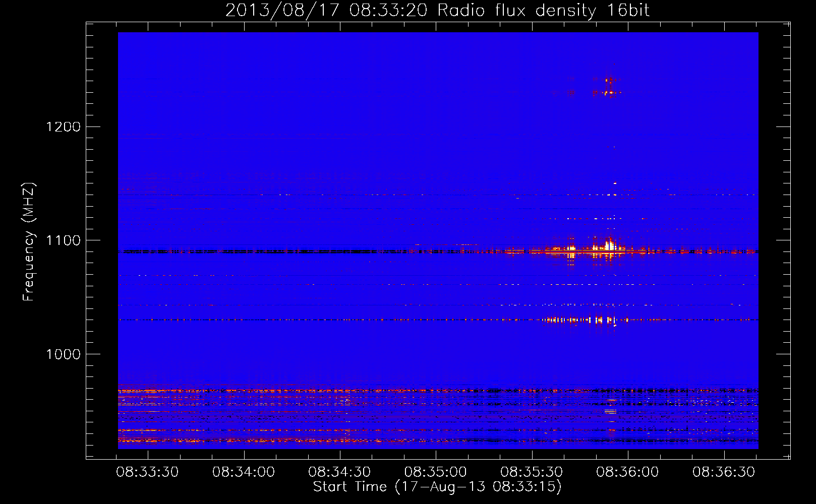Click the bright white burst near 1095 MHz
816x504 pixels.
click(x=610, y=246)
